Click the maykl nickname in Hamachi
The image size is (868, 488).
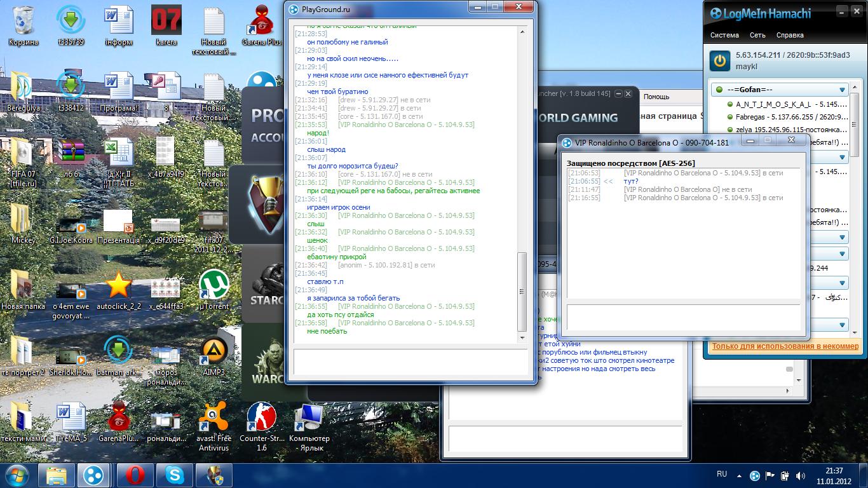click(x=746, y=66)
